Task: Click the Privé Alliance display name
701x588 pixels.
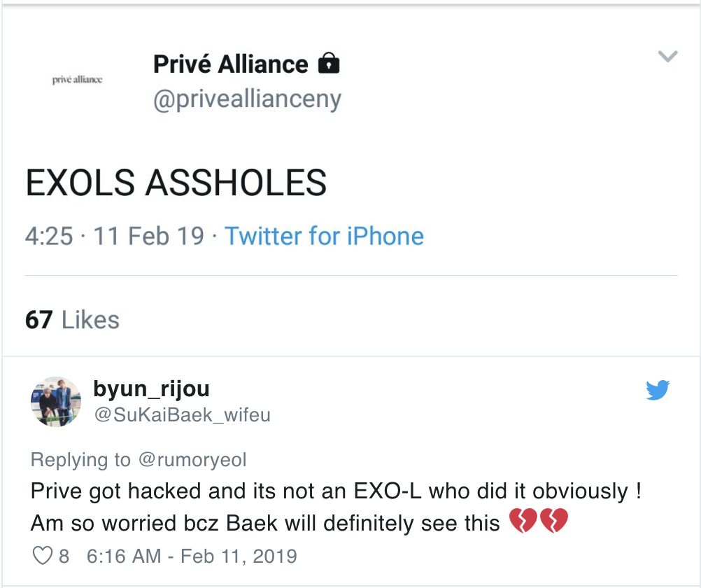Action: pos(230,64)
